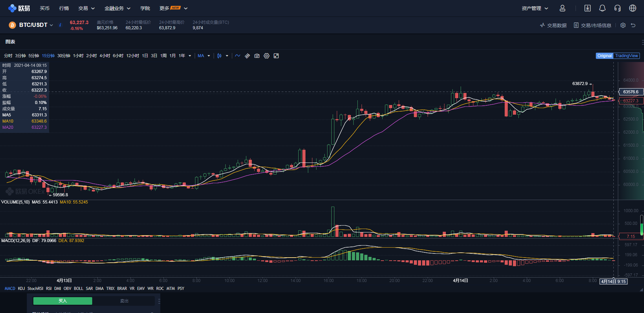
Task: Select the 1小时 interval
Action: [x=78, y=56]
